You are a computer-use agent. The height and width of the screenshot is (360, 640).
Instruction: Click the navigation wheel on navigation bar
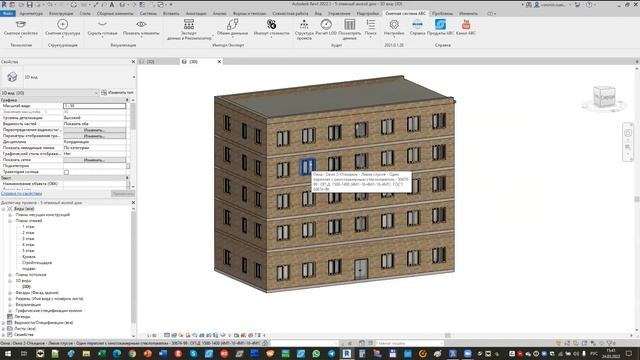(x=628, y=133)
